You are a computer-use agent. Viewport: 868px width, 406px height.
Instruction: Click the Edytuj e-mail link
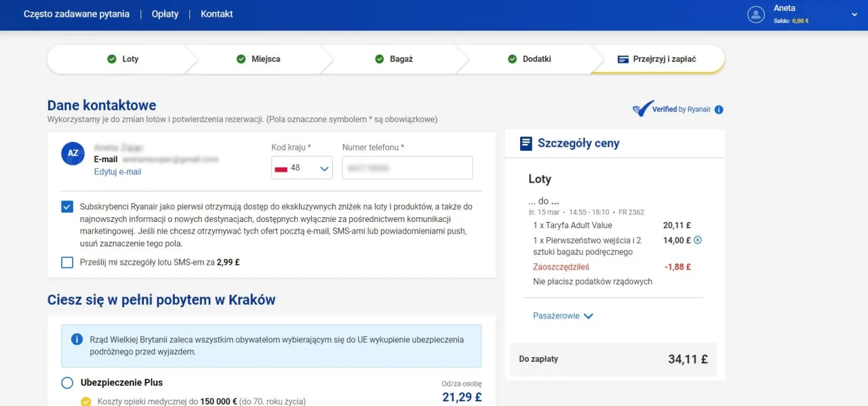117,172
